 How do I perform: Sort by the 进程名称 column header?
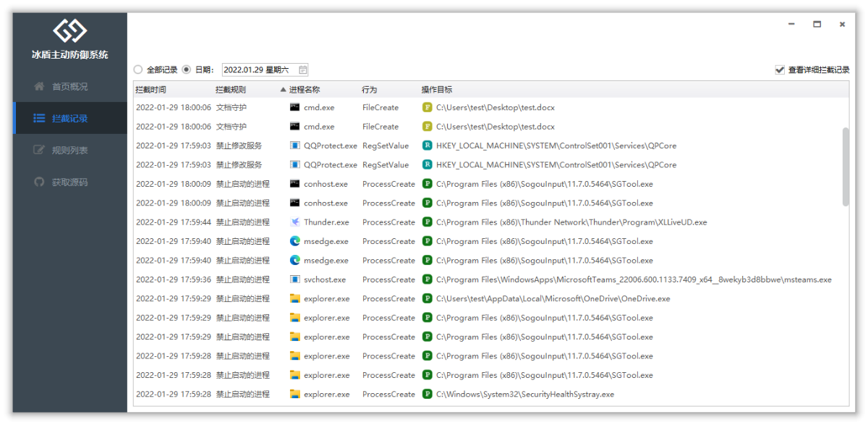click(x=305, y=90)
